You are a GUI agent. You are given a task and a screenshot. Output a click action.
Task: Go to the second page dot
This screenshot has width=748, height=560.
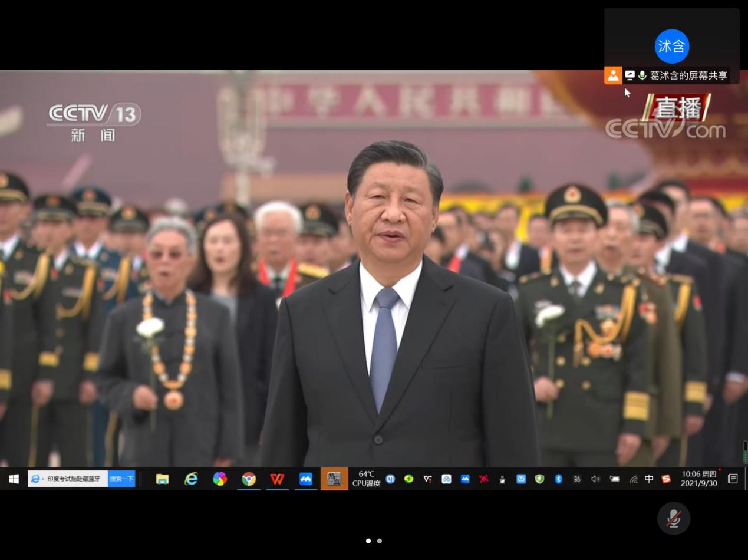tap(380, 541)
